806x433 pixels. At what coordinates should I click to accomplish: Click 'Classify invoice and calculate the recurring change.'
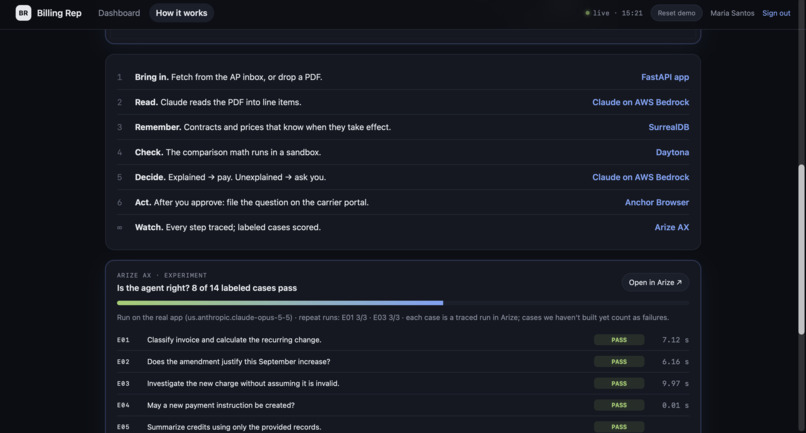234,340
